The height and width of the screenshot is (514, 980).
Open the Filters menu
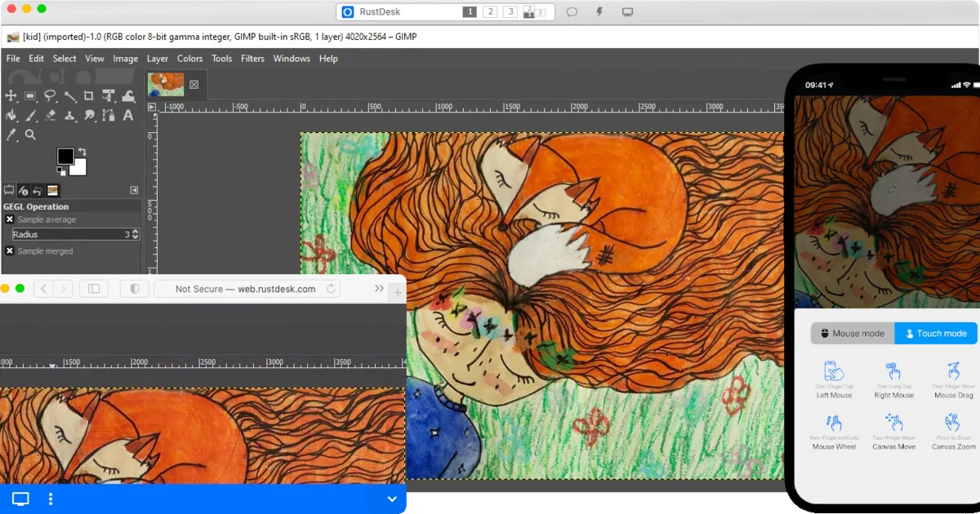coord(252,59)
